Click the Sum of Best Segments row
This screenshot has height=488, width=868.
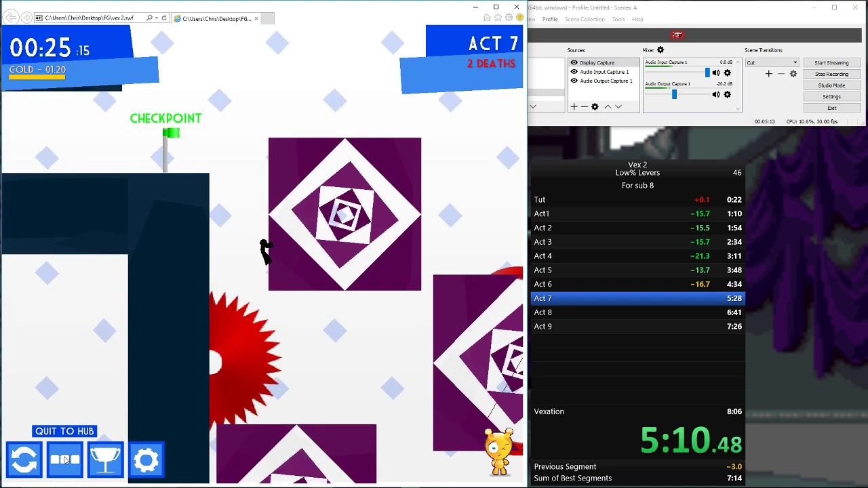pyautogui.click(x=637, y=479)
